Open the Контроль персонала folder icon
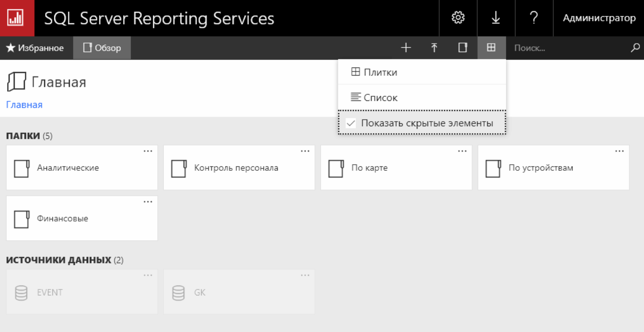Image resolution: width=644 pixels, height=332 pixels. (x=178, y=169)
